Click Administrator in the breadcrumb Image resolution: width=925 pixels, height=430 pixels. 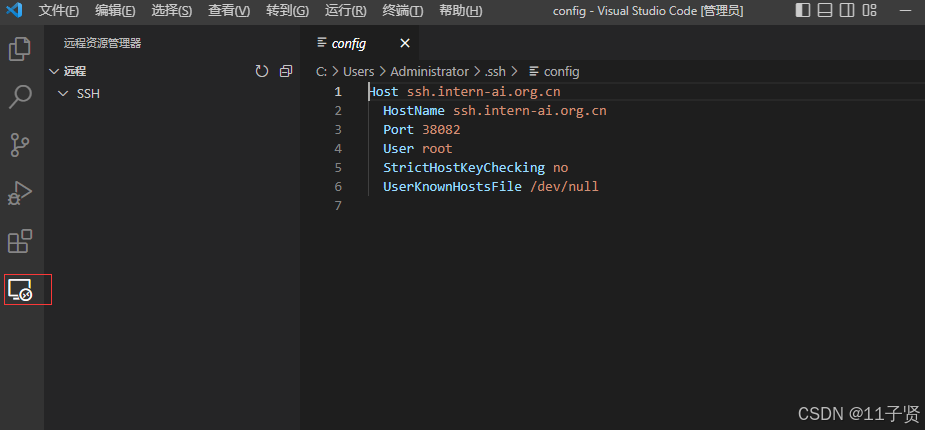point(429,71)
